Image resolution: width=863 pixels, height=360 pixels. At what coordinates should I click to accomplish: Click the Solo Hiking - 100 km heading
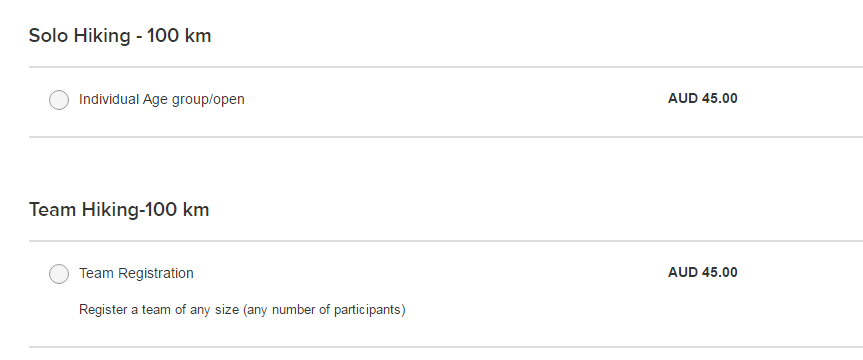click(120, 36)
